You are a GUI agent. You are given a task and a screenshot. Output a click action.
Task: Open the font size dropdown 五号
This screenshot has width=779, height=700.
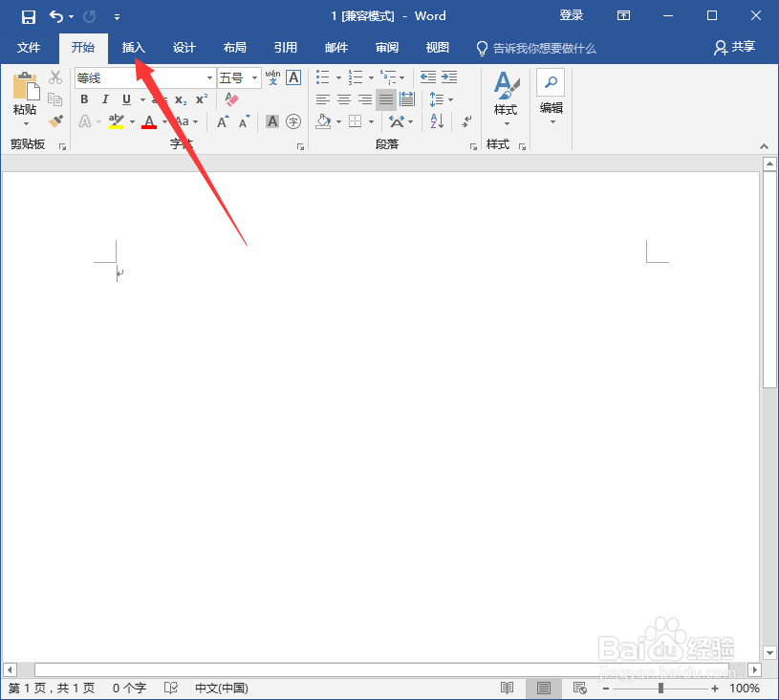click(254, 78)
